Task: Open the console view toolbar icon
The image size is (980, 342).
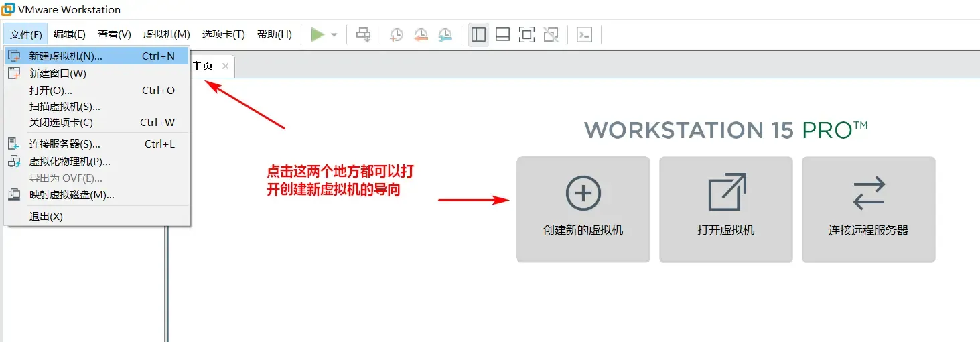Action: [x=585, y=34]
